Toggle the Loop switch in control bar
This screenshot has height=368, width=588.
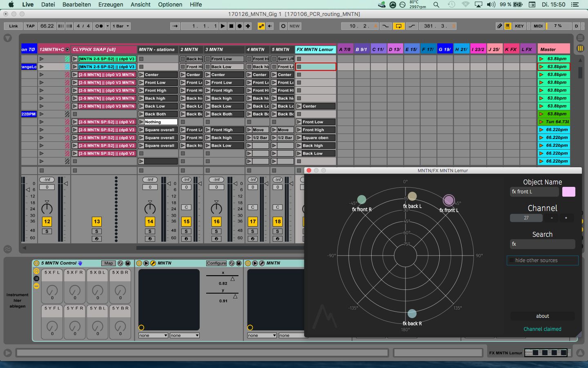[399, 26]
